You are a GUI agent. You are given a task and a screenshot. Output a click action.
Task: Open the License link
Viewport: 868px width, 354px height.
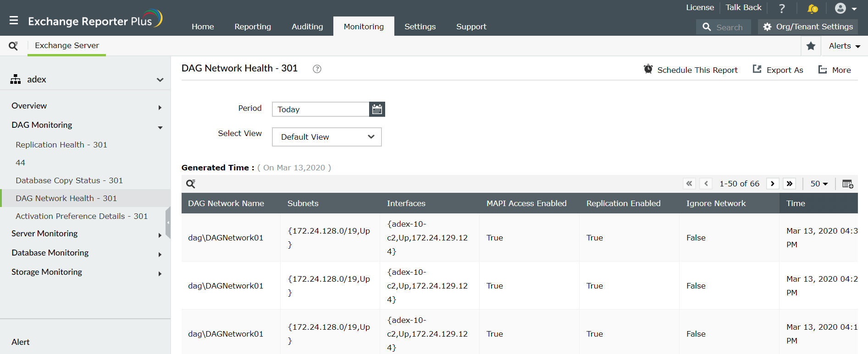pos(700,7)
